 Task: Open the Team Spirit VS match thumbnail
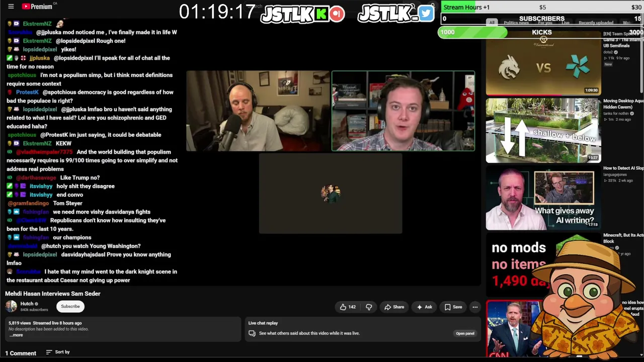point(543,63)
